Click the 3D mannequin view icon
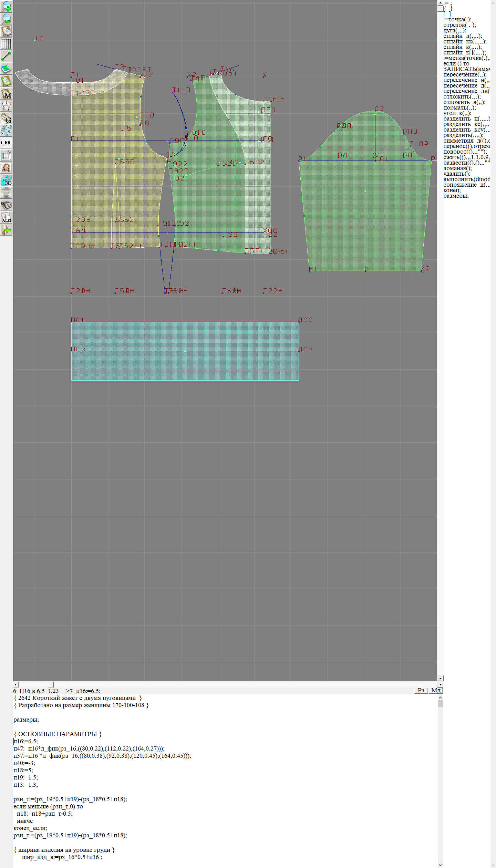 (x=6, y=180)
